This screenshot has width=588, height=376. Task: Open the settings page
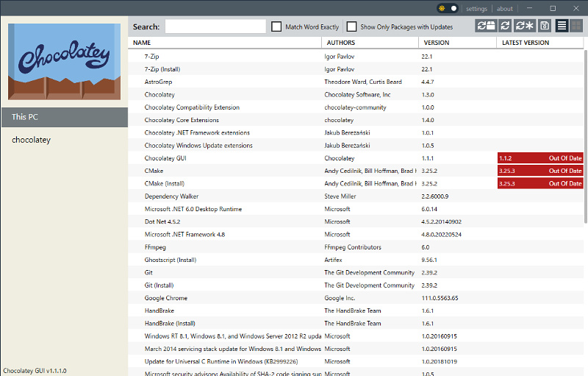pyautogui.click(x=476, y=9)
